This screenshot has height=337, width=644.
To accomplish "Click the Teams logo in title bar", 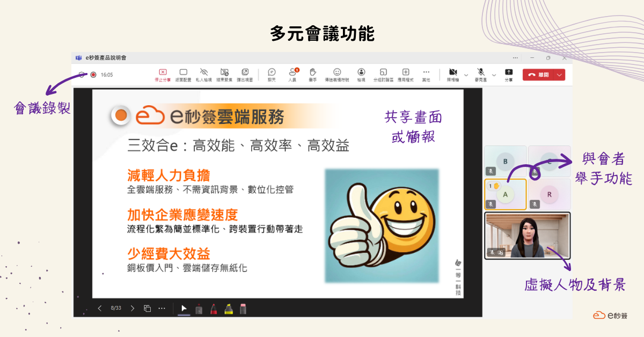I will [78, 57].
